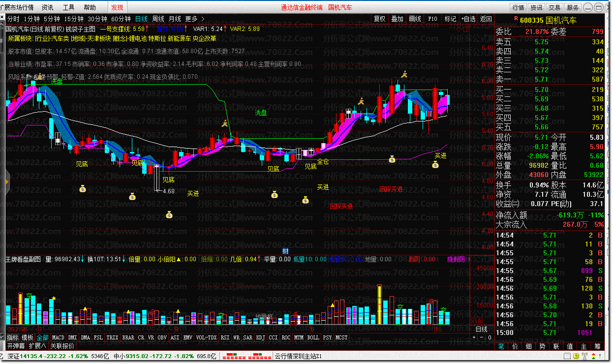Switch to 15分钟 chart period
Viewport: 613px width, 364px height.
point(74,19)
